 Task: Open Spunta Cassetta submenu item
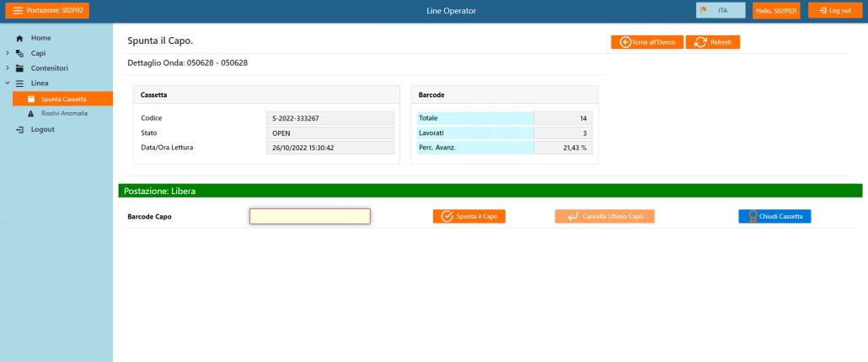[62, 99]
